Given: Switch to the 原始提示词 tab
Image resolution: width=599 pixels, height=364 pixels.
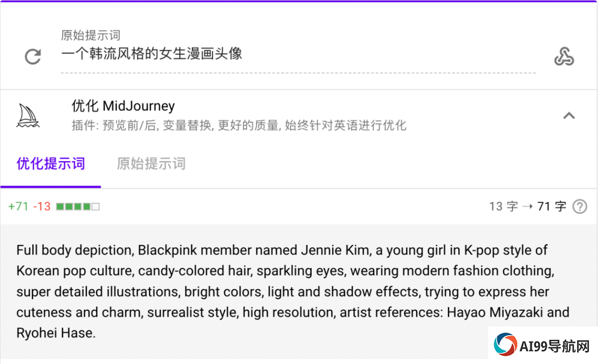Looking at the screenshot, I should pos(151,163).
